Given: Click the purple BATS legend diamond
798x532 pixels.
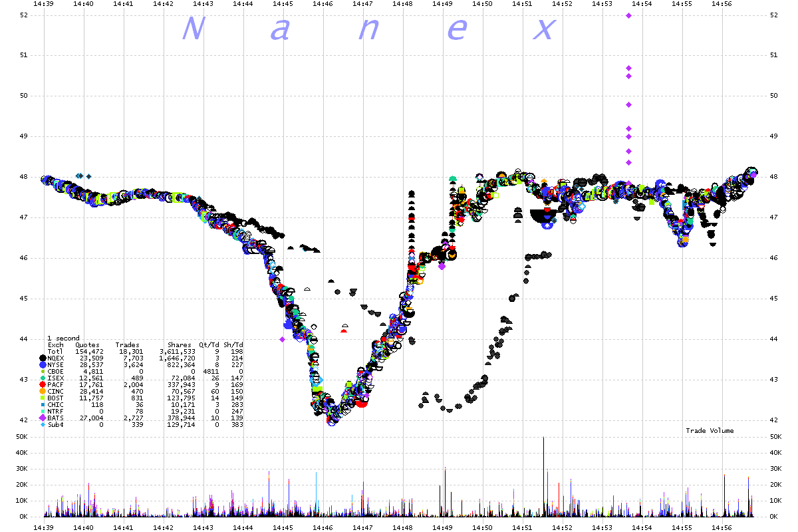Looking at the screenshot, I should (x=43, y=418).
